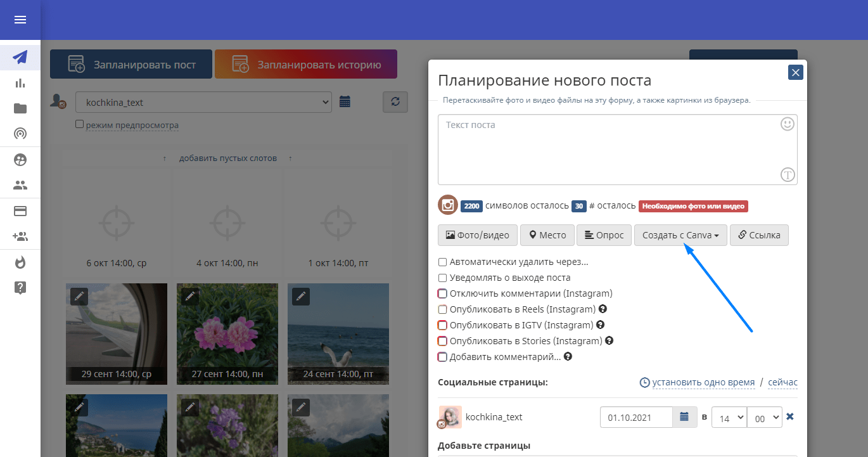868x457 pixels.
Task: Toggle режим предпросмотра checkbox
Action: 80,124
